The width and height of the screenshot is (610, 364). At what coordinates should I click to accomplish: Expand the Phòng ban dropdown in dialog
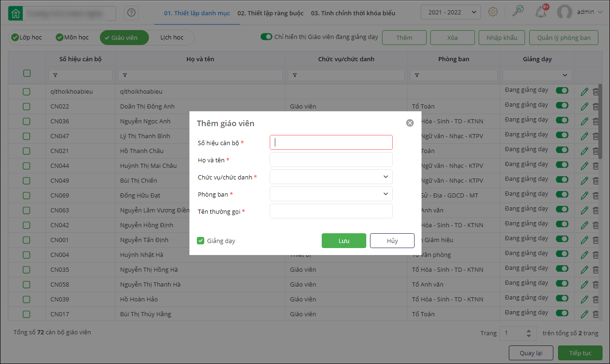pos(331,194)
